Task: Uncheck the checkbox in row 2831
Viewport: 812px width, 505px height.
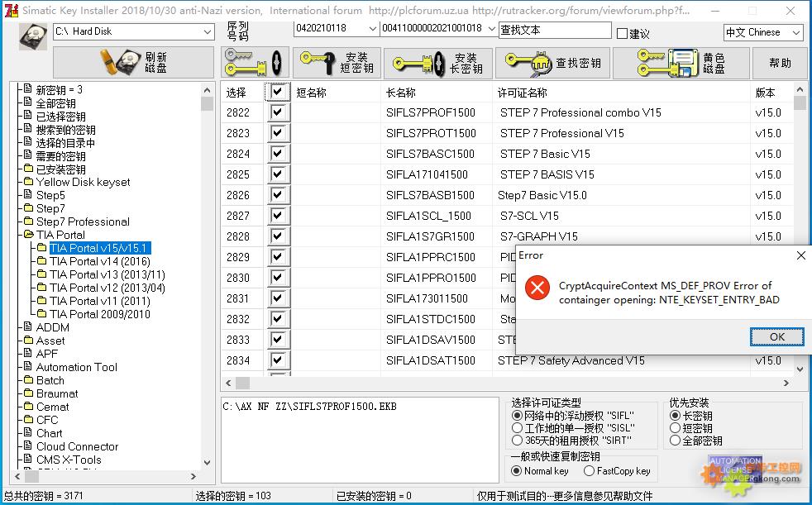Action: (x=278, y=298)
